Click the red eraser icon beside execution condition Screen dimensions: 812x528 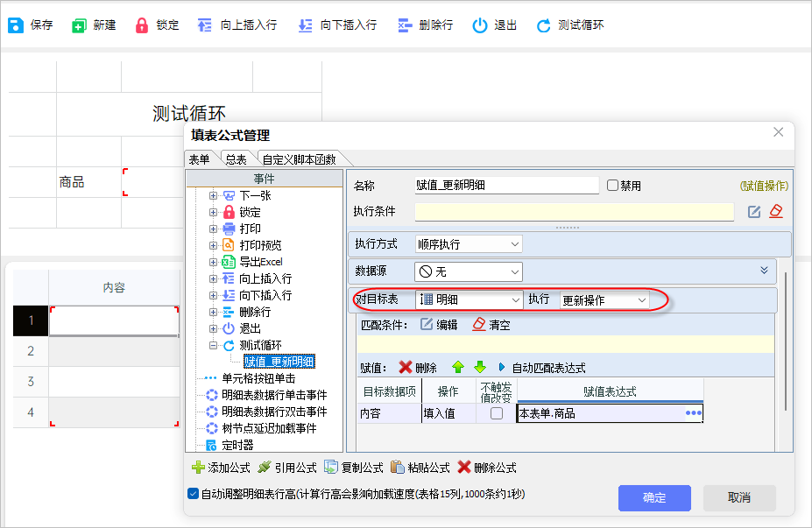point(775,212)
